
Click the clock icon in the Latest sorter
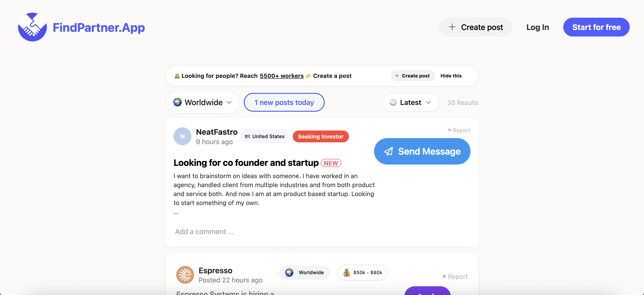pyautogui.click(x=393, y=102)
